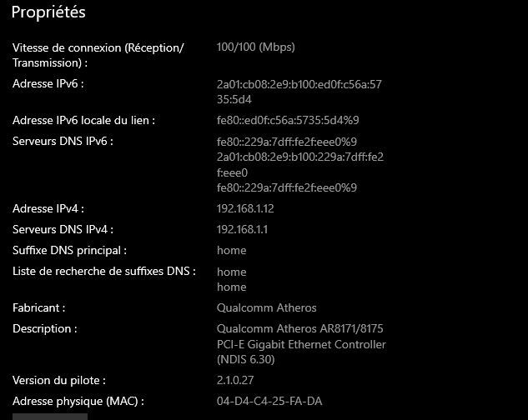Viewport: 528px width, 420px height.
Task: Click the "Fabricant :" label
Action: point(38,307)
